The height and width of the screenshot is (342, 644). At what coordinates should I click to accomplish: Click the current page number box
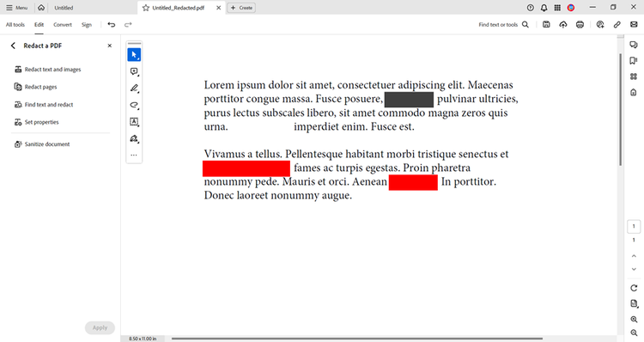pyautogui.click(x=634, y=227)
